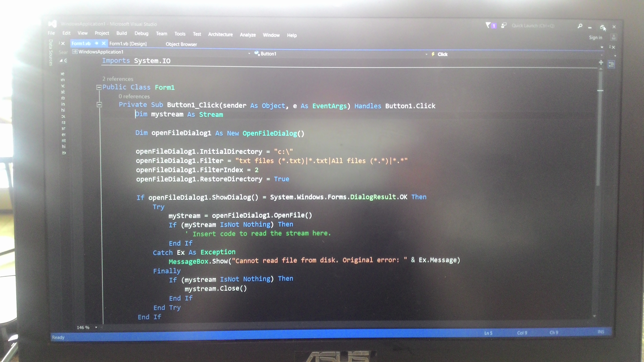
Task: Click the highlighted icon beside the editor's split handle
Action: coord(611,64)
